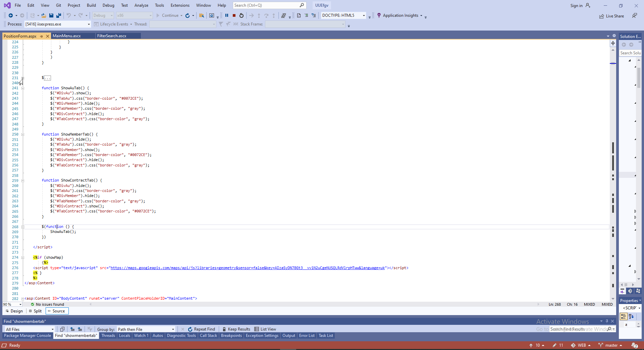The height and width of the screenshot is (350, 644).
Task: Click the Save All icon
Action: point(59,15)
